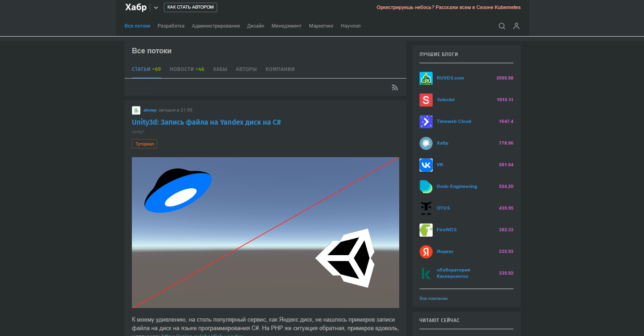Click the post time сегодня в 21:58
The image size is (644, 336).
click(x=176, y=110)
